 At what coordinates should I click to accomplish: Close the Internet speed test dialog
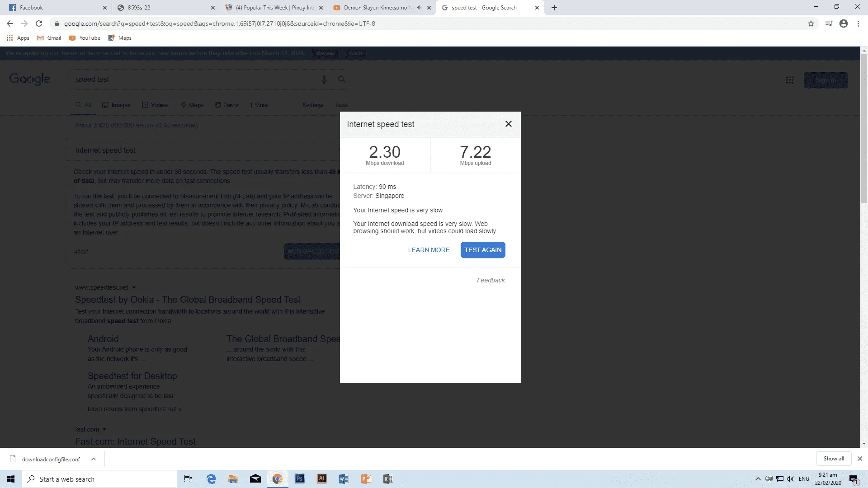pos(509,124)
